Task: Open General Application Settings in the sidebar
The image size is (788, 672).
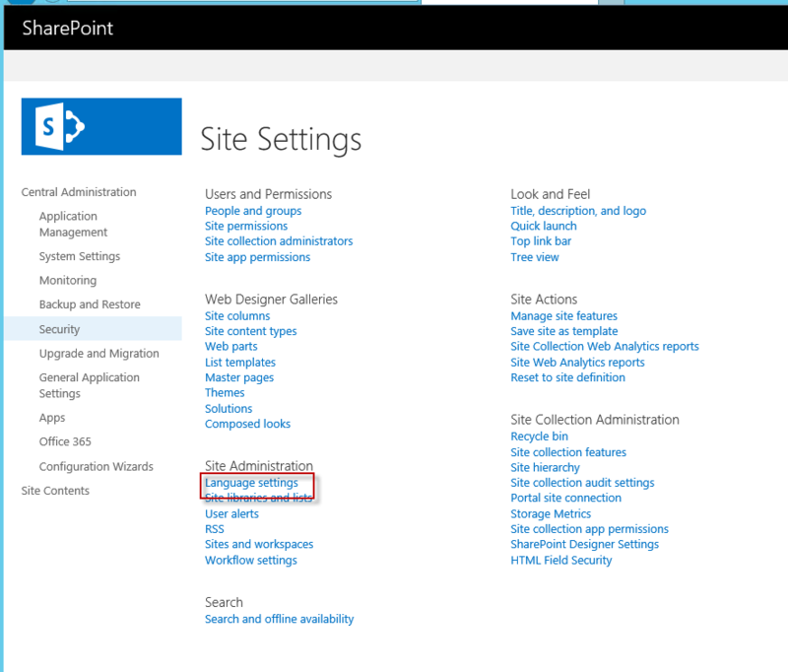Action: pyautogui.click(x=90, y=385)
